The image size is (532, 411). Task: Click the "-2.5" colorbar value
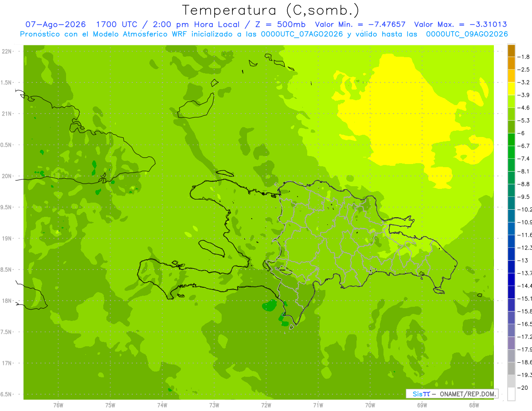524,70
